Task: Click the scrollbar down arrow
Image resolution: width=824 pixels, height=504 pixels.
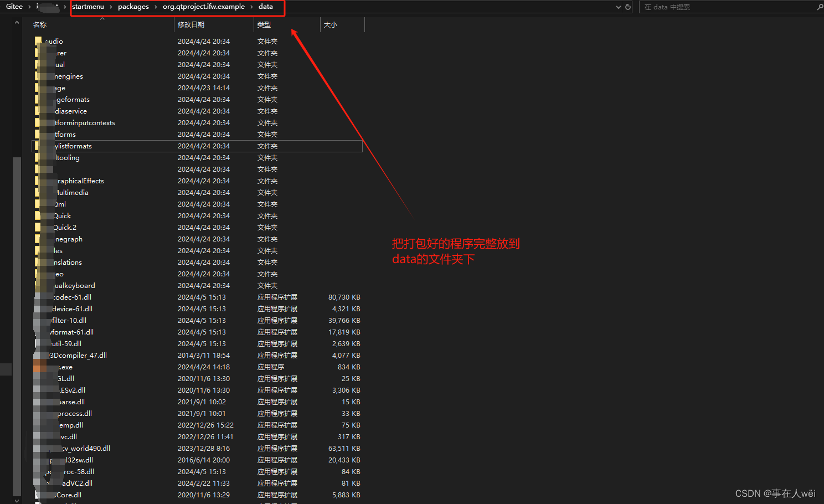Action: coord(17,500)
